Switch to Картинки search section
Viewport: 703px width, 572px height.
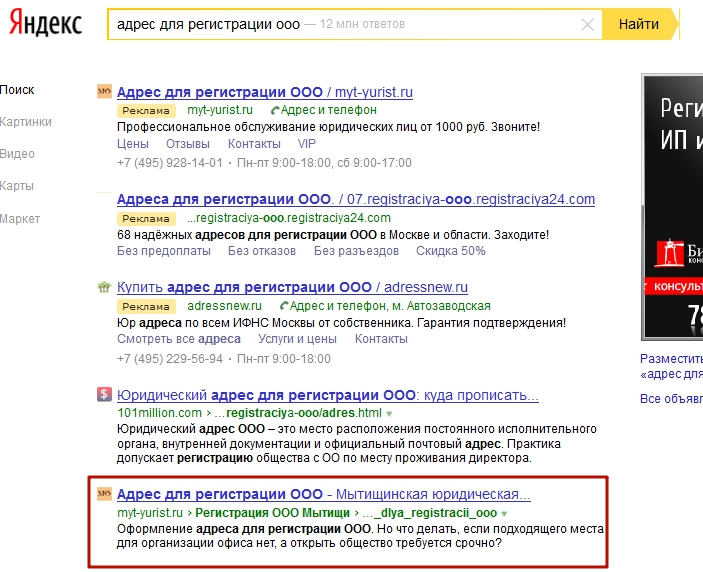tap(26, 122)
